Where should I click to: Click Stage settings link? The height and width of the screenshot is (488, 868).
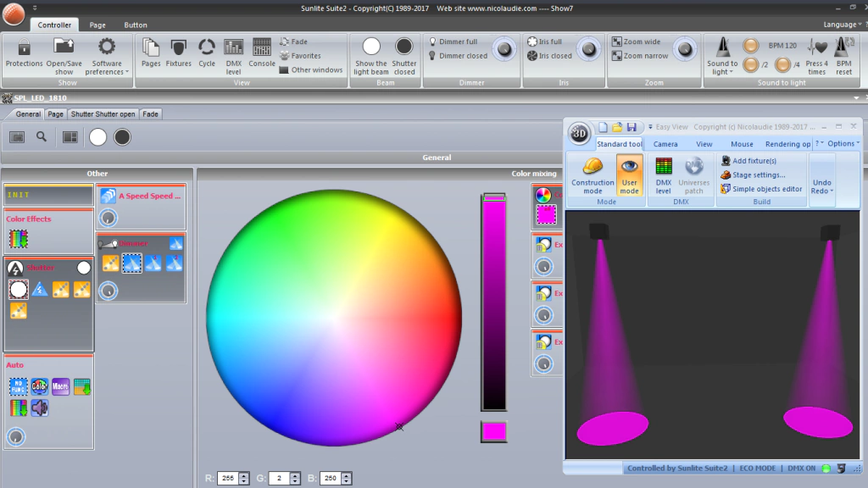pyautogui.click(x=758, y=175)
